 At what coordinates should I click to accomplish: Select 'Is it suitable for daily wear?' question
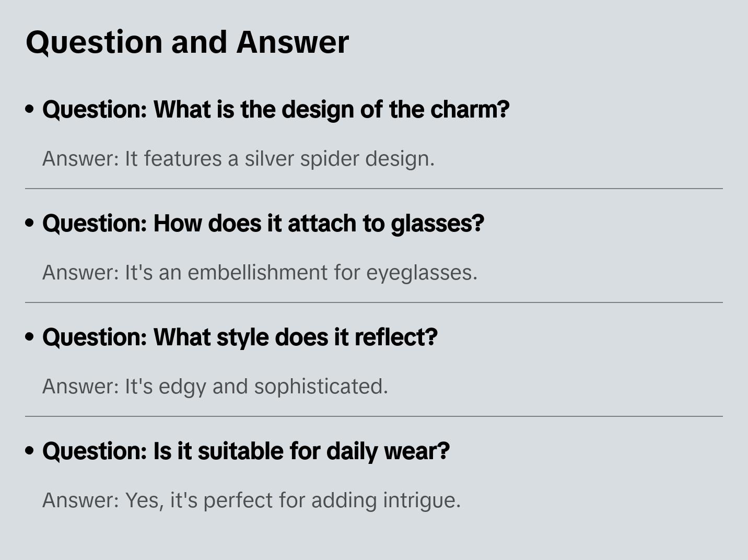pos(246,451)
